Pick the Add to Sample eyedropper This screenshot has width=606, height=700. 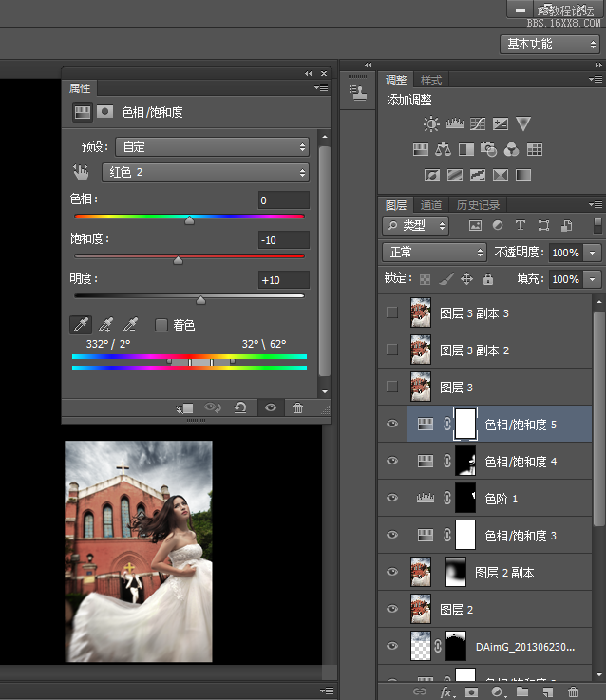tap(107, 325)
